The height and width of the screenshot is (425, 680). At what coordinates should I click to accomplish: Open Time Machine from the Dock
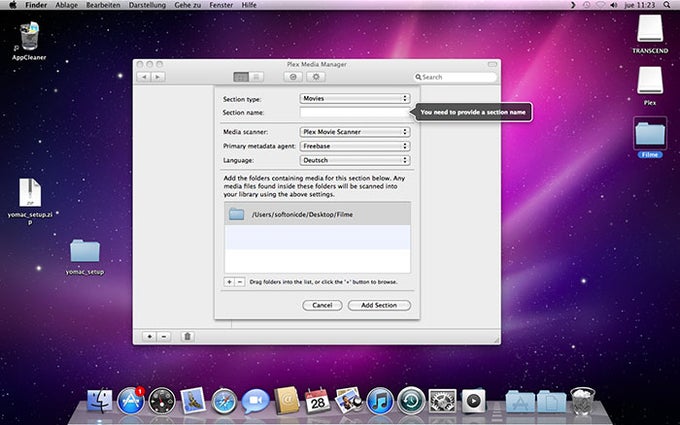tap(411, 400)
